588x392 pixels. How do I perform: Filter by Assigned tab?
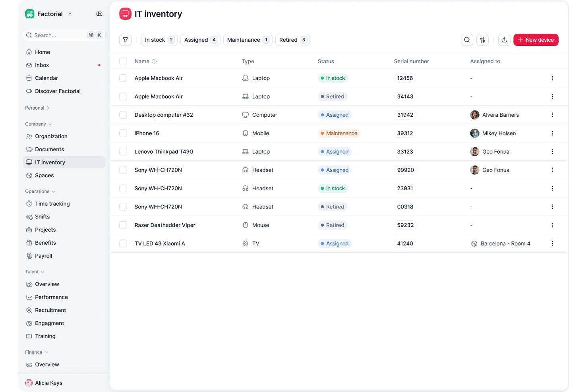[x=200, y=40]
